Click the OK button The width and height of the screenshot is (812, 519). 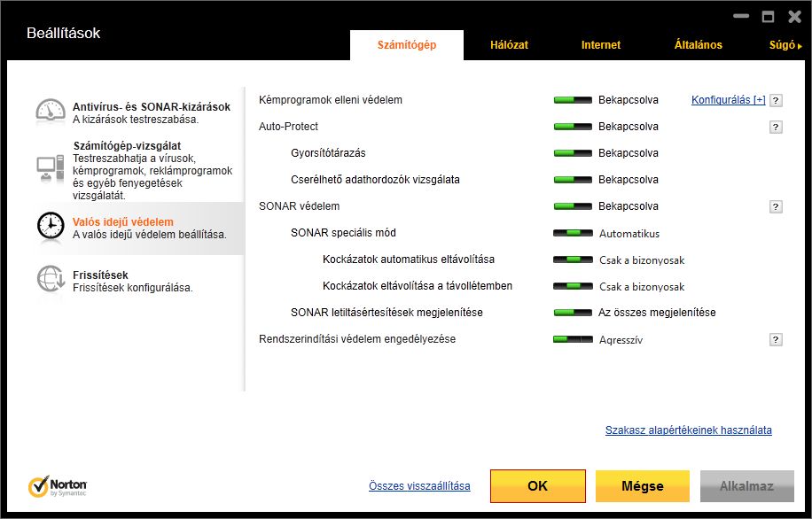(x=537, y=486)
